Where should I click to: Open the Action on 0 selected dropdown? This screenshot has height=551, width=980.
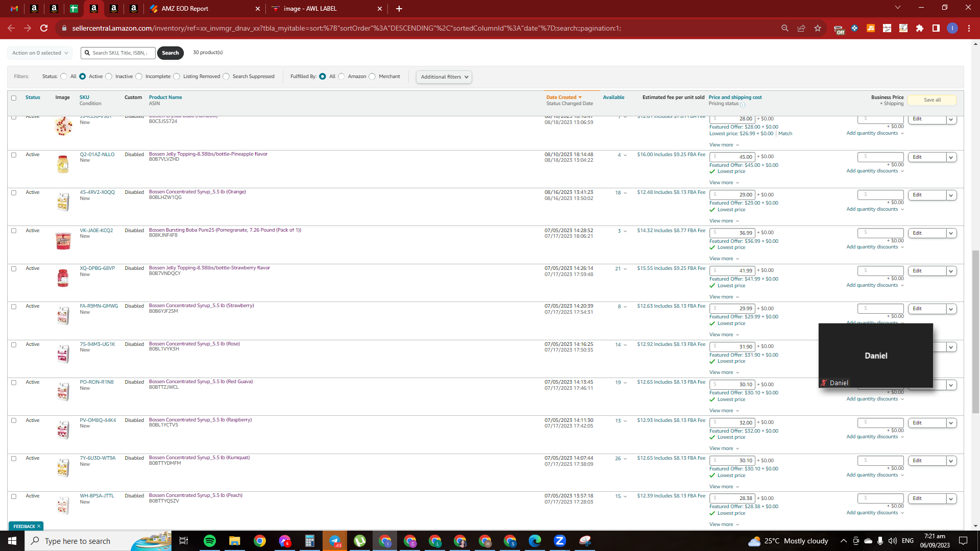(x=40, y=53)
